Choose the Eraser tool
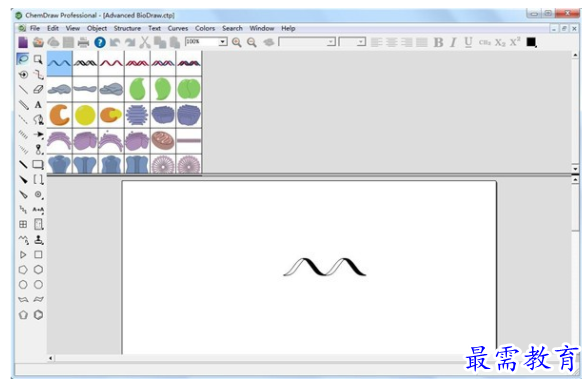 pyautogui.click(x=38, y=89)
